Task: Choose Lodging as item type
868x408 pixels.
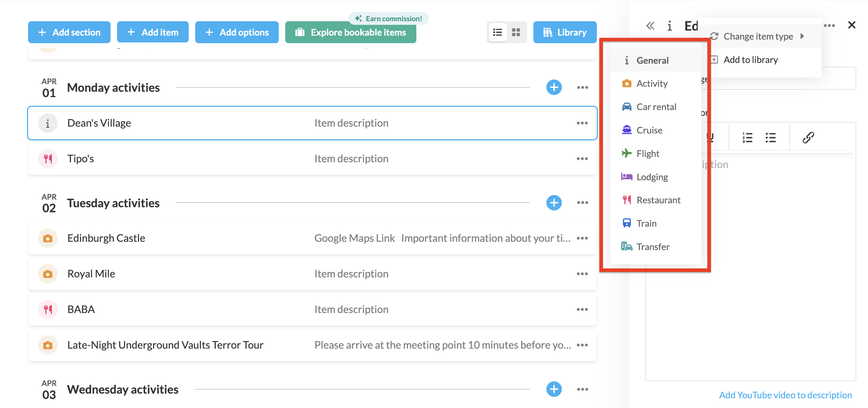Action: (652, 177)
